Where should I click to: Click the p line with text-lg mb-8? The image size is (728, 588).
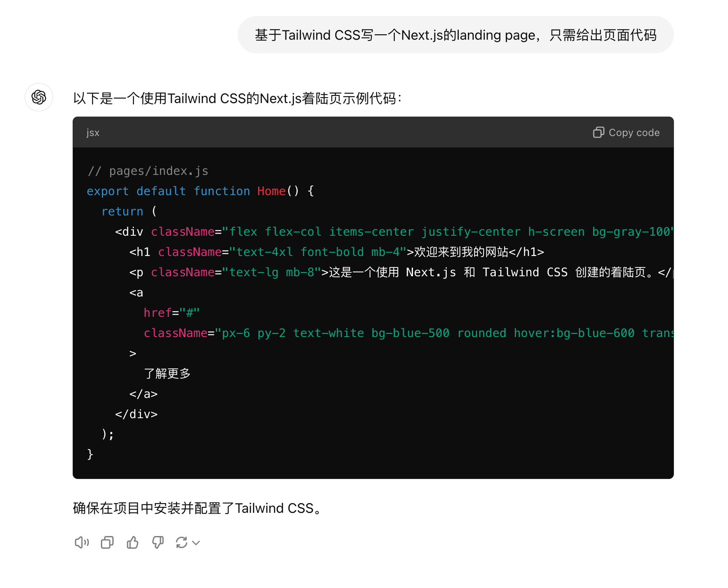(x=401, y=272)
